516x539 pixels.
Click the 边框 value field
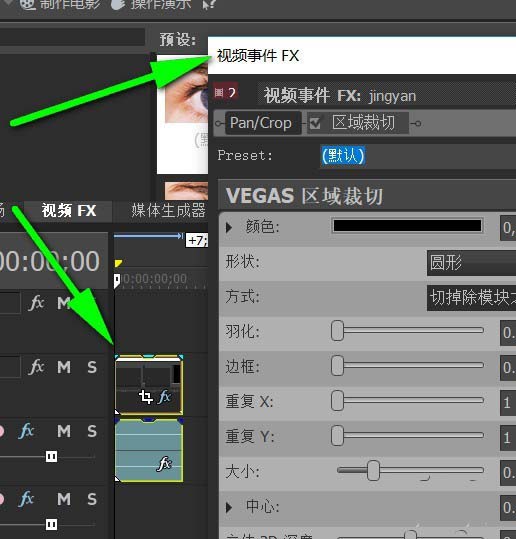pos(508,368)
